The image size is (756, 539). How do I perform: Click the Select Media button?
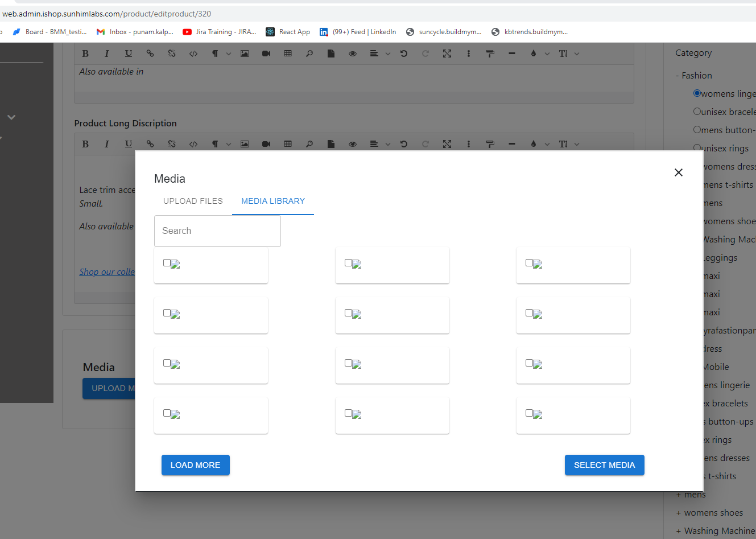click(604, 465)
